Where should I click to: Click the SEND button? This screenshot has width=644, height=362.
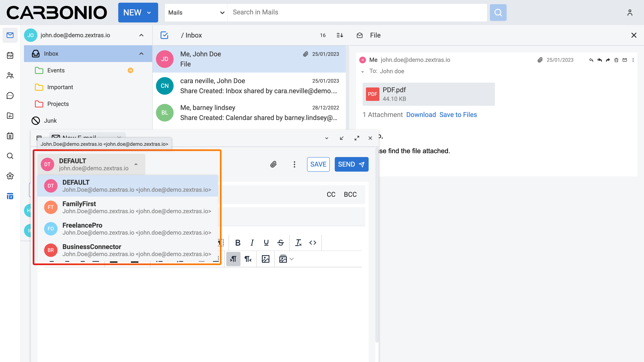pyautogui.click(x=351, y=164)
